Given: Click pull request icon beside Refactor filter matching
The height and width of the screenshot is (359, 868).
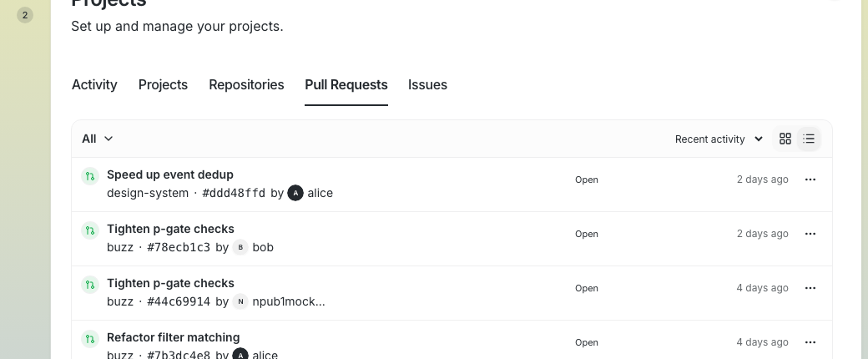Looking at the screenshot, I should click(90, 339).
